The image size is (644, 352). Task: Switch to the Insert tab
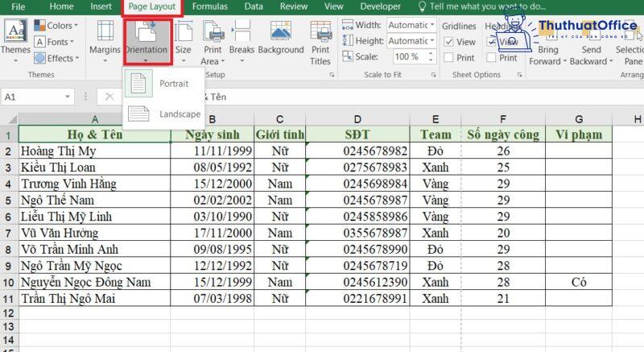[101, 6]
